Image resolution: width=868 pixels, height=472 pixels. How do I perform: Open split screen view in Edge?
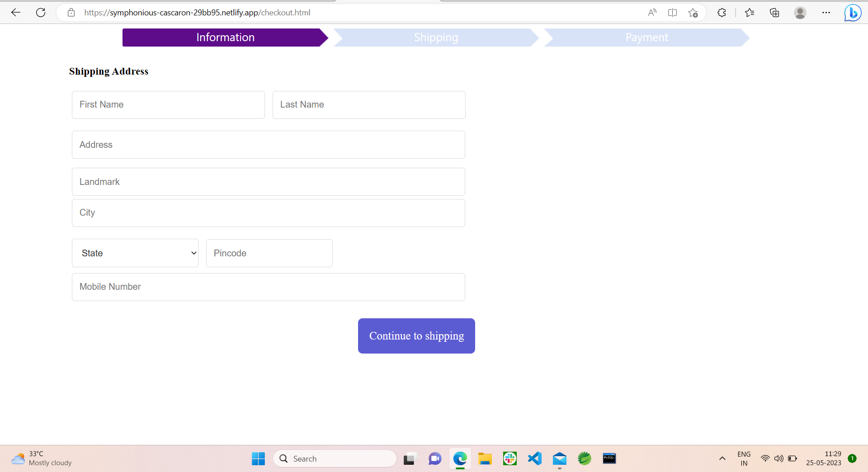click(x=672, y=12)
